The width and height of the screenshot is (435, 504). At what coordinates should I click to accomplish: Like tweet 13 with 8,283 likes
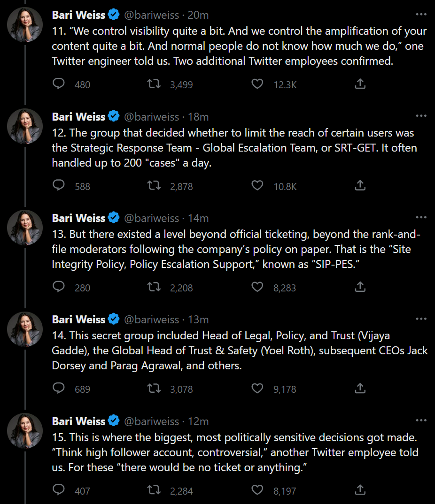click(x=257, y=287)
